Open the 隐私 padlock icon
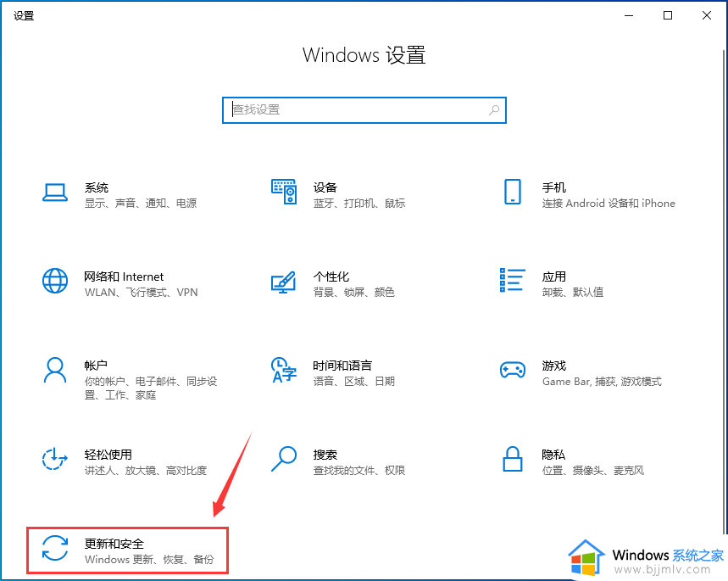Image resolution: width=728 pixels, height=581 pixels. (513, 459)
